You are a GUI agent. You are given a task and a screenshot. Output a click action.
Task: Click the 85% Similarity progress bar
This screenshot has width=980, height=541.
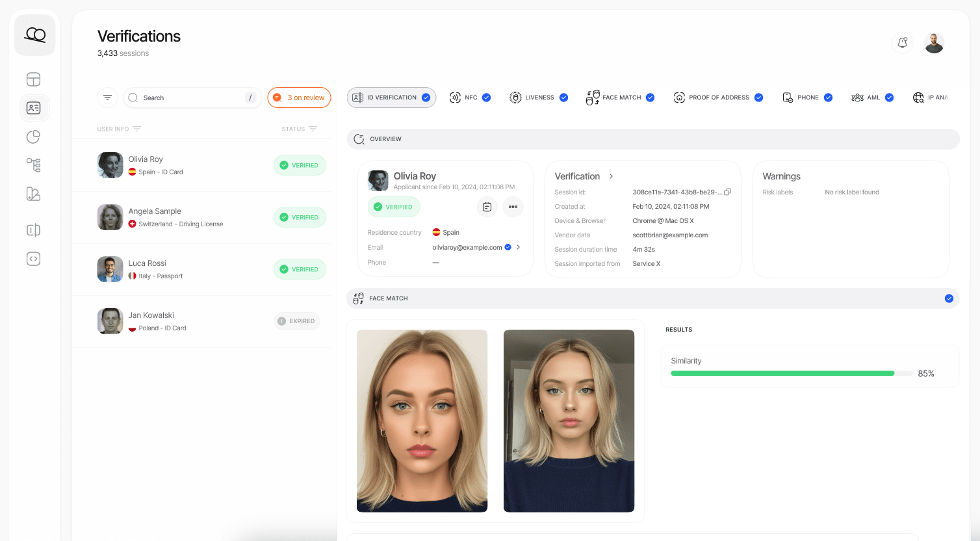(782, 373)
